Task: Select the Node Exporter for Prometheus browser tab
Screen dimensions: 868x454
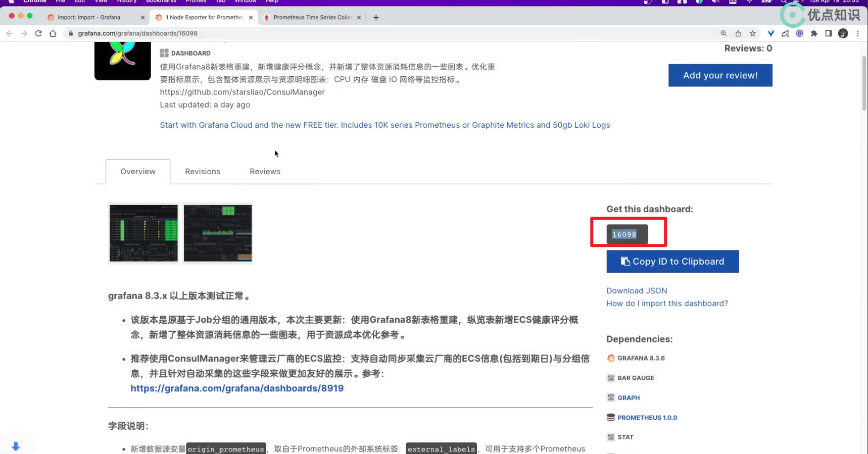Action: (x=205, y=17)
